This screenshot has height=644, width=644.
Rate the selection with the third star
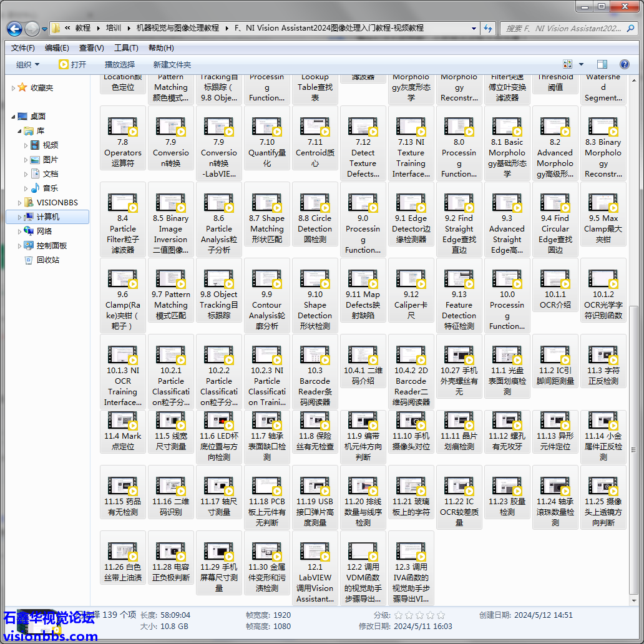(x=419, y=615)
